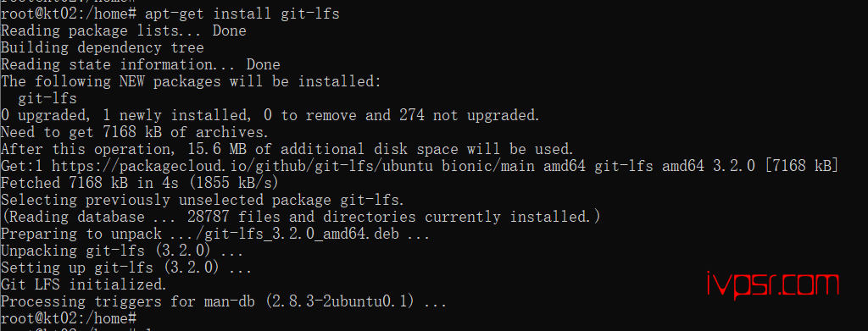Viewport: 868px width, 331px height.
Task: Click the Processing triggers for man-db line
Action: [x=224, y=302]
